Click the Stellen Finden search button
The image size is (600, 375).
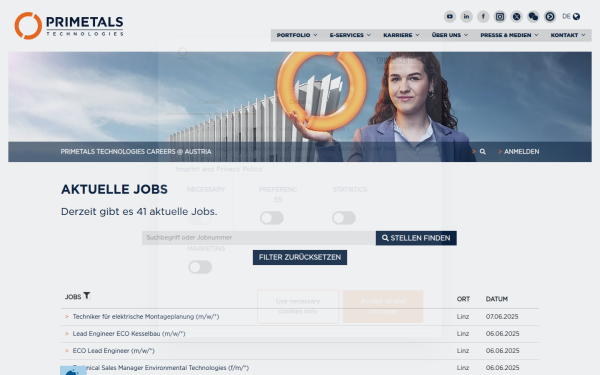[416, 238]
